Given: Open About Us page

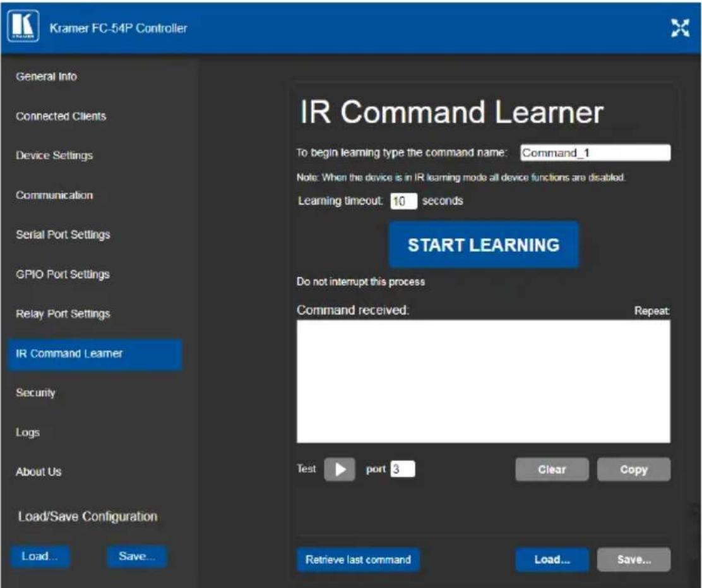Looking at the screenshot, I should coord(39,472).
